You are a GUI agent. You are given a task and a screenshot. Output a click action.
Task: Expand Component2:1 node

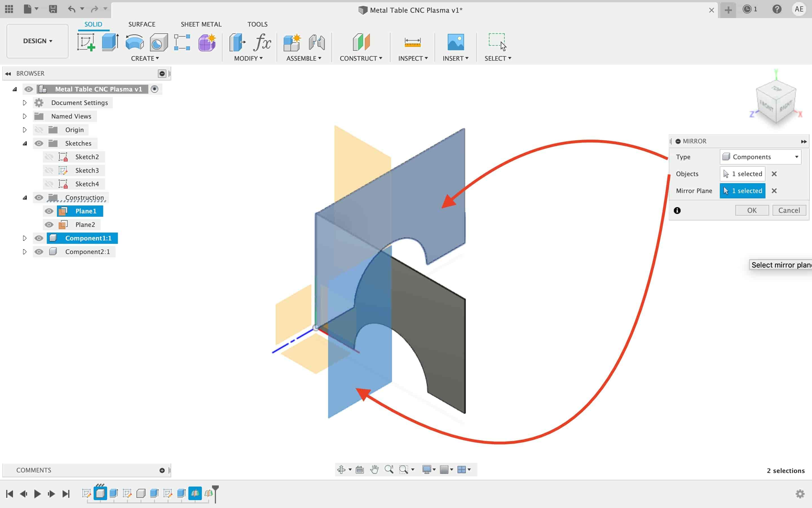[25, 252]
